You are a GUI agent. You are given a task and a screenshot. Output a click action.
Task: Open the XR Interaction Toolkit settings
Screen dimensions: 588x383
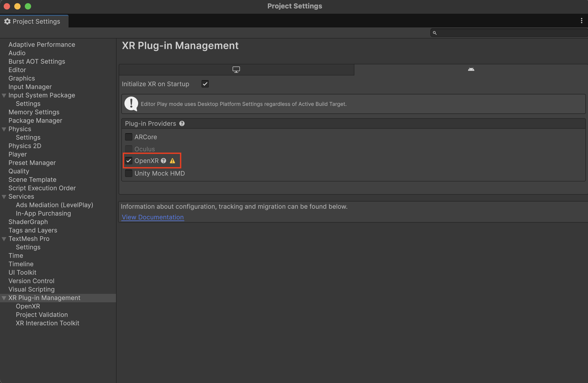pos(47,323)
